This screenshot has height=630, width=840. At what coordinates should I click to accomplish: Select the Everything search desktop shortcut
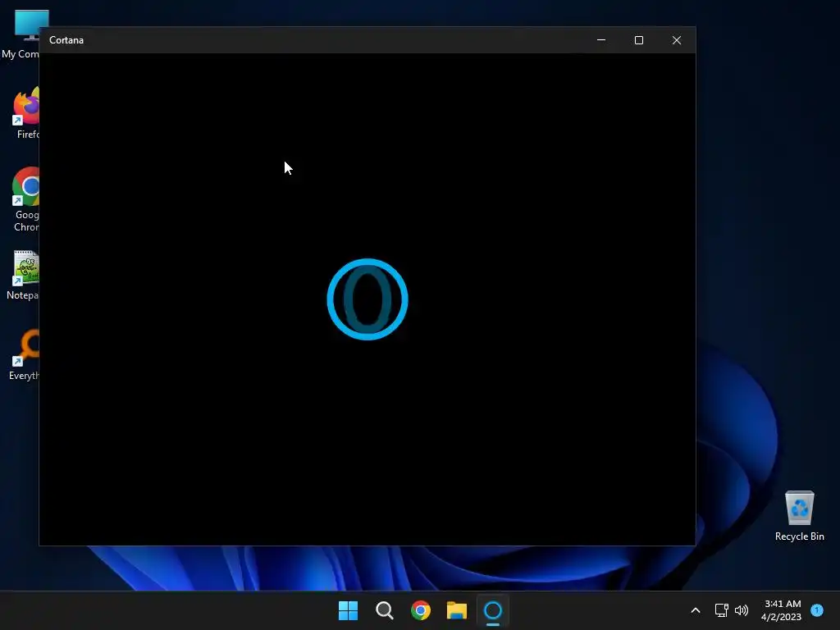click(x=24, y=355)
